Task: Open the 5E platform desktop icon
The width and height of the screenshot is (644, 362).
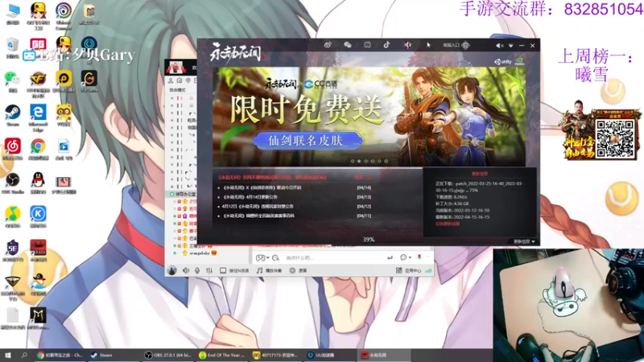Action: click(13, 250)
